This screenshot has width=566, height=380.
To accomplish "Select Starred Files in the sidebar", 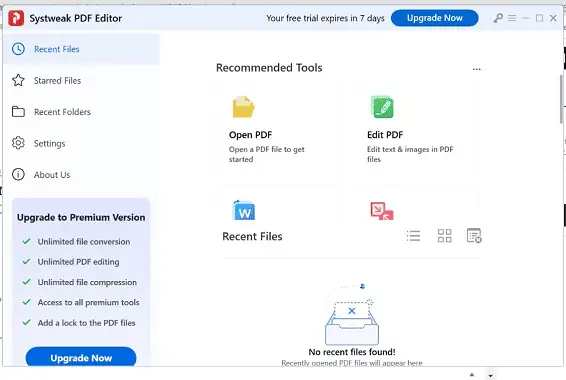I will pos(82,80).
